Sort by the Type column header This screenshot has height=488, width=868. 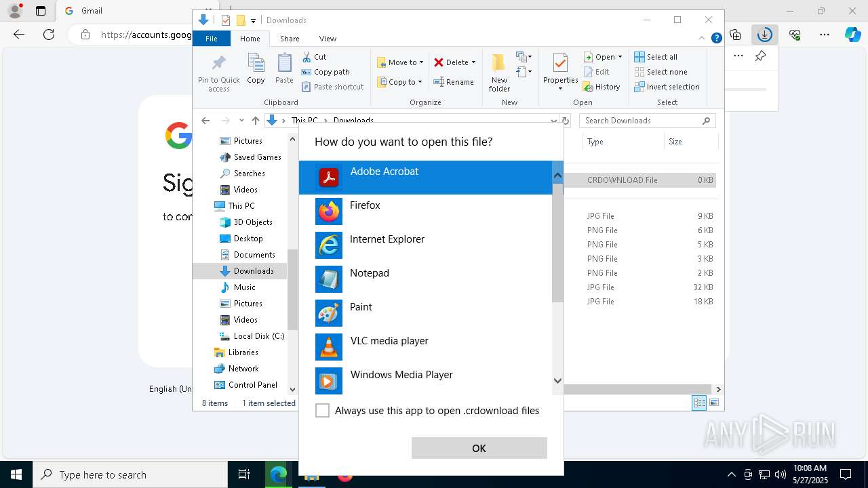623,142
